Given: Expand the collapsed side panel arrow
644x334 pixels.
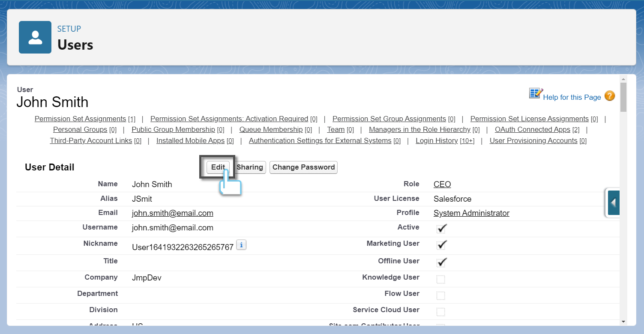Looking at the screenshot, I should click(x=613, y=203).
